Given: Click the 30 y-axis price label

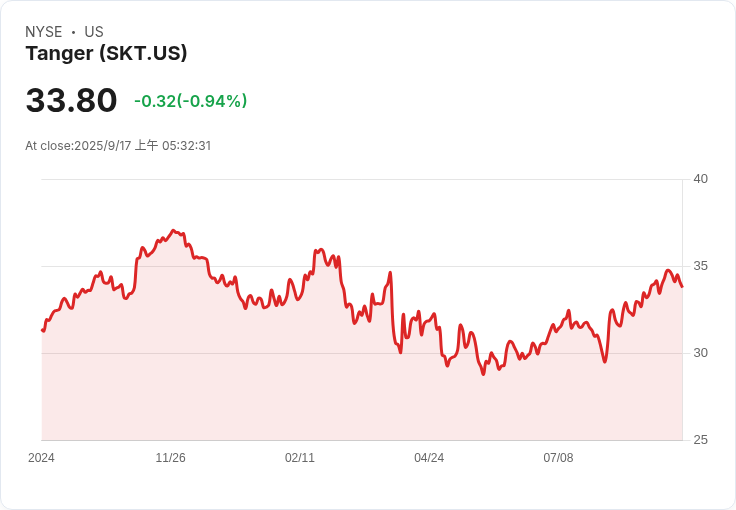Looking at the screenshot, I should (x=700, y=353).
